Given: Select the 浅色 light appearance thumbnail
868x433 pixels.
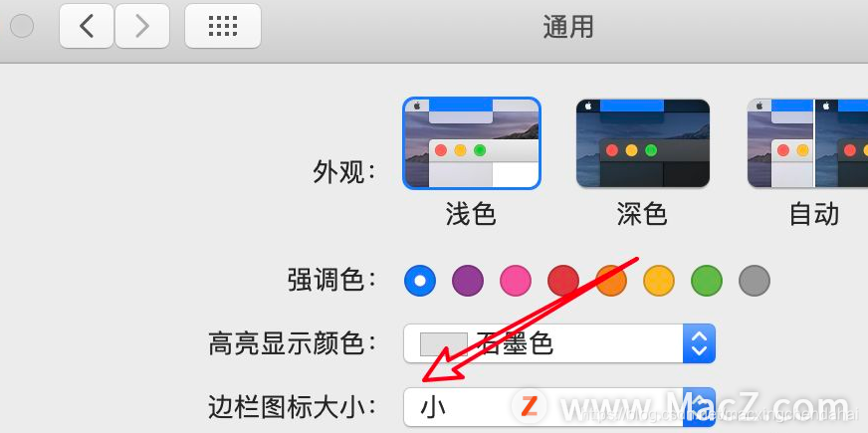Looking at the screenshot, I should [x=472, y=143].
